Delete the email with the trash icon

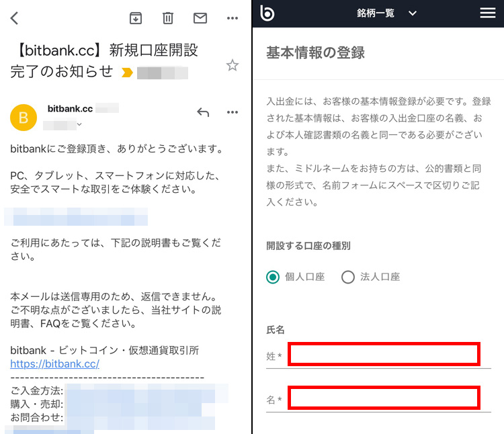[x=168, y=18]
